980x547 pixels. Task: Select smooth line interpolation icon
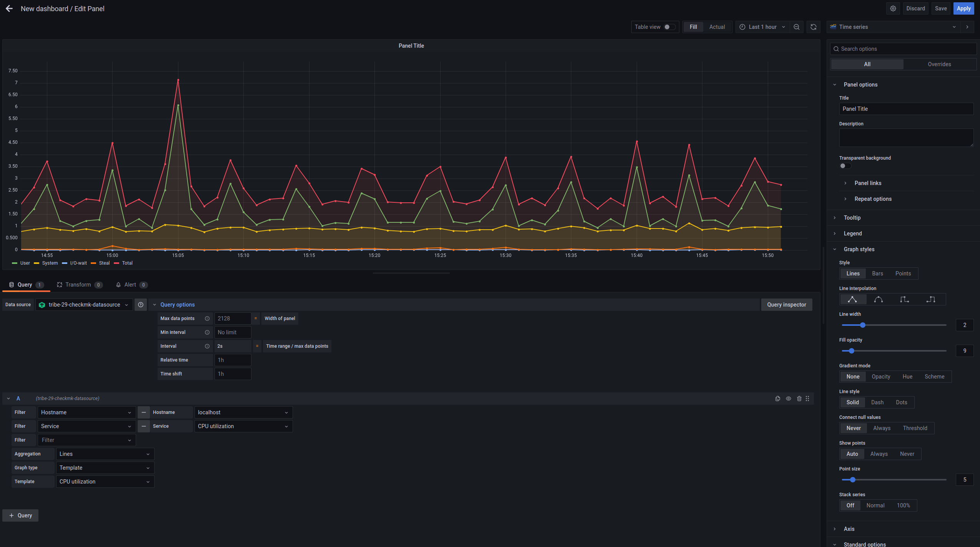pyautogui.click(x=879, y=299)
